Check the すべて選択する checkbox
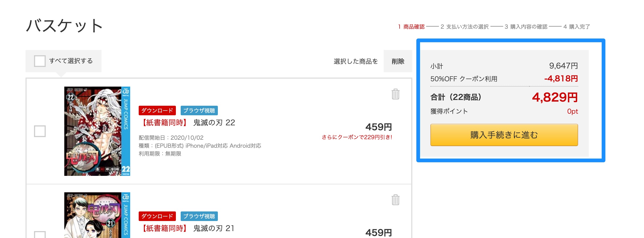644x238 pixels. click(x=40, y=61)
